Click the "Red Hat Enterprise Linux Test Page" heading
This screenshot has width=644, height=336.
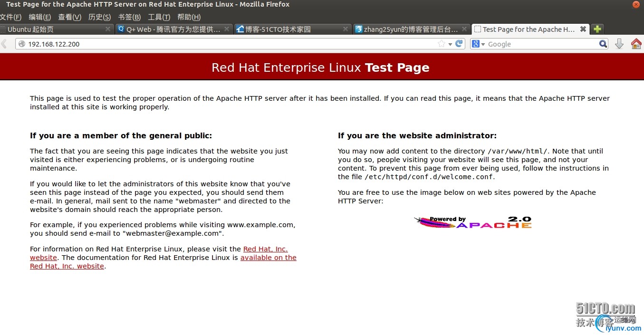coord(320,67)
